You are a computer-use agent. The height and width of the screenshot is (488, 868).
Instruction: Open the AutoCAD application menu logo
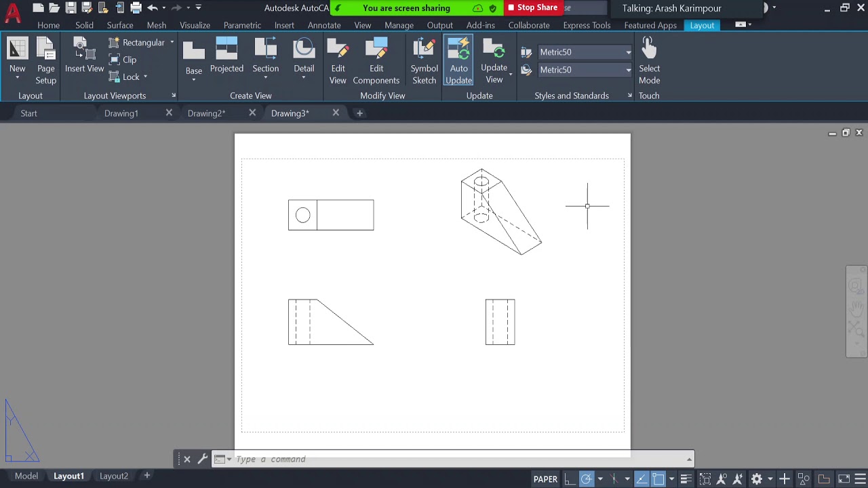(12, 12)
